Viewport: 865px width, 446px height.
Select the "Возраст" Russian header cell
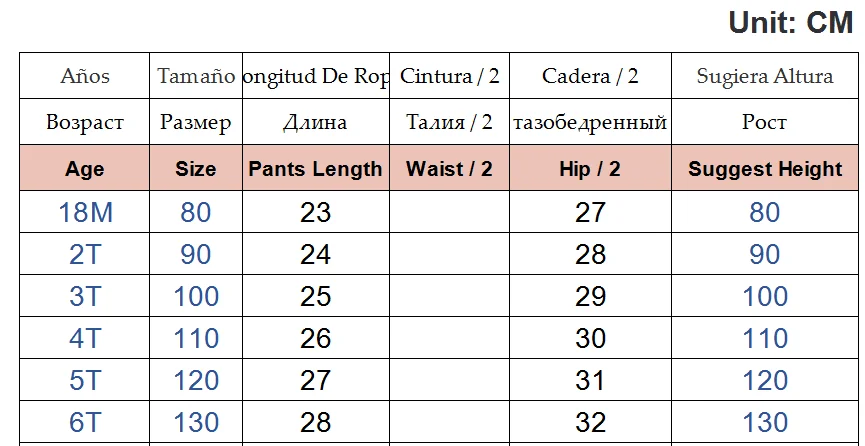pos(85,123)
